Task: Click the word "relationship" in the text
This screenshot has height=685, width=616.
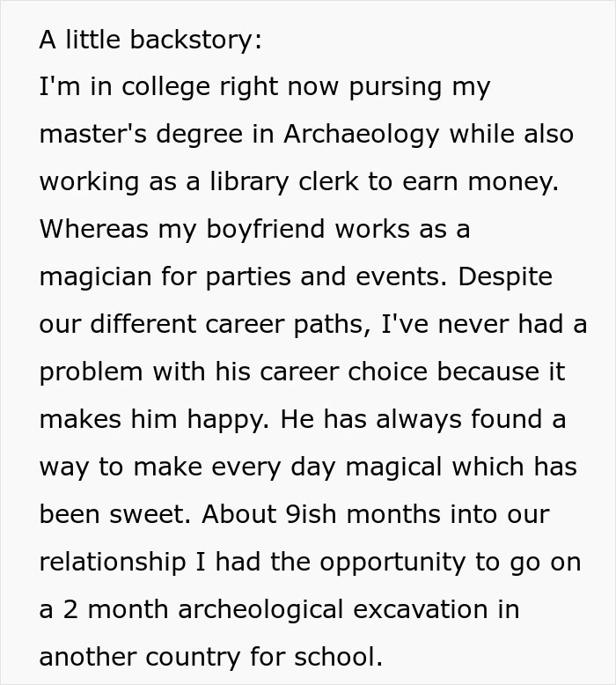Action: [x=113, y=563]
